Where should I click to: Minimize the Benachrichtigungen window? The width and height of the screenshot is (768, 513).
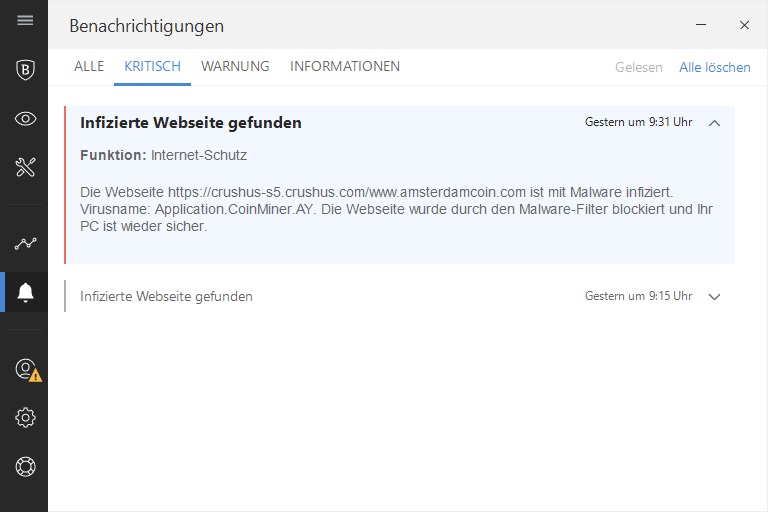click(701, 24)
